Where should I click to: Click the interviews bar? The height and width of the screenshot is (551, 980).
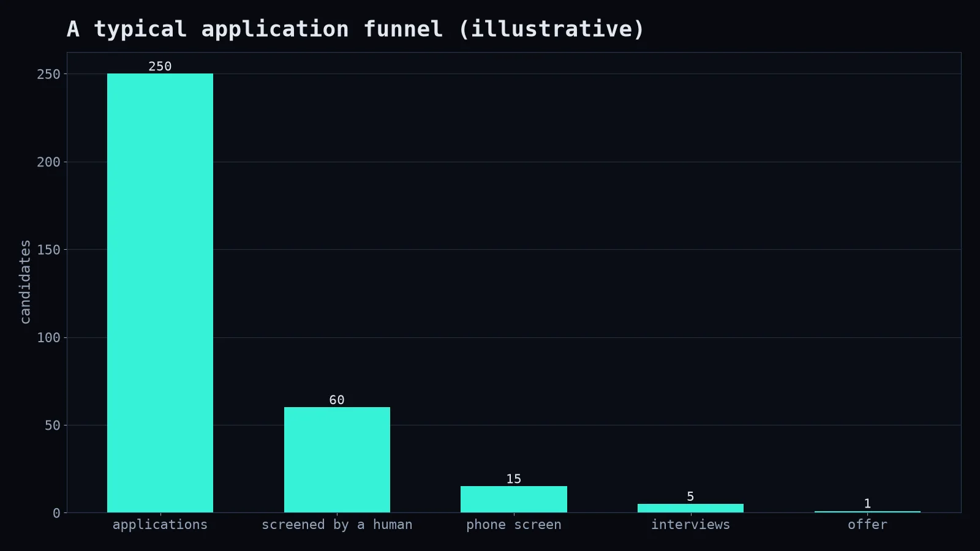pyautogui.click(x=690, y=508)
